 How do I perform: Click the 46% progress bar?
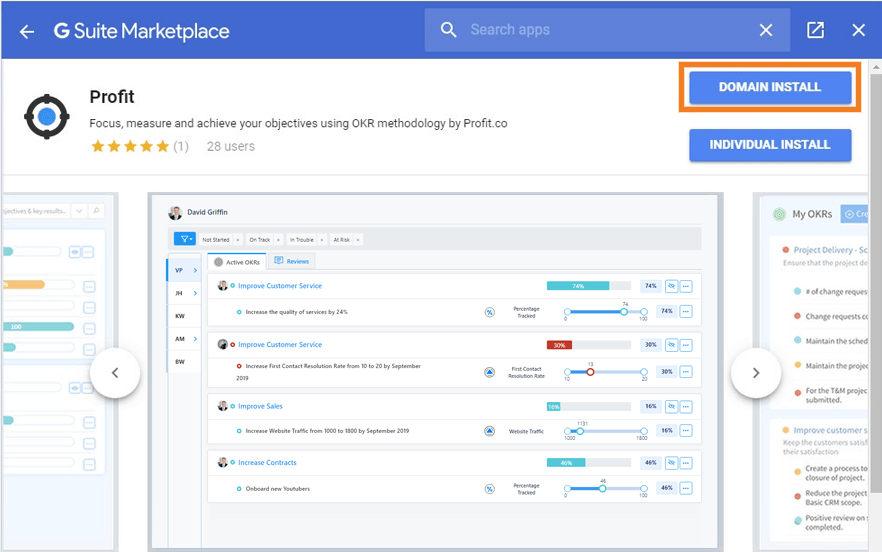589,463
